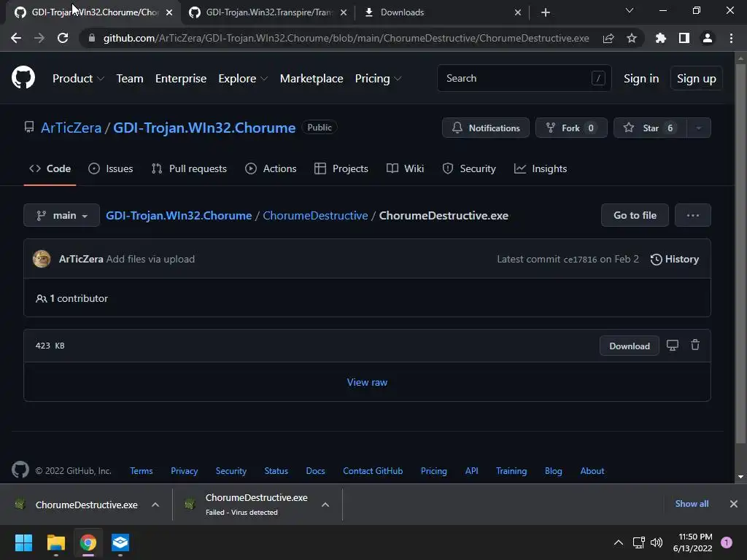
Task: Show hidden system tray icons
Action: pyautogui.click(x=619, y=542)
